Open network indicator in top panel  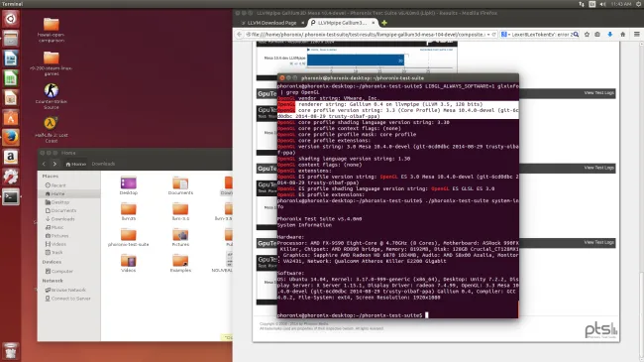pos(582,4)
